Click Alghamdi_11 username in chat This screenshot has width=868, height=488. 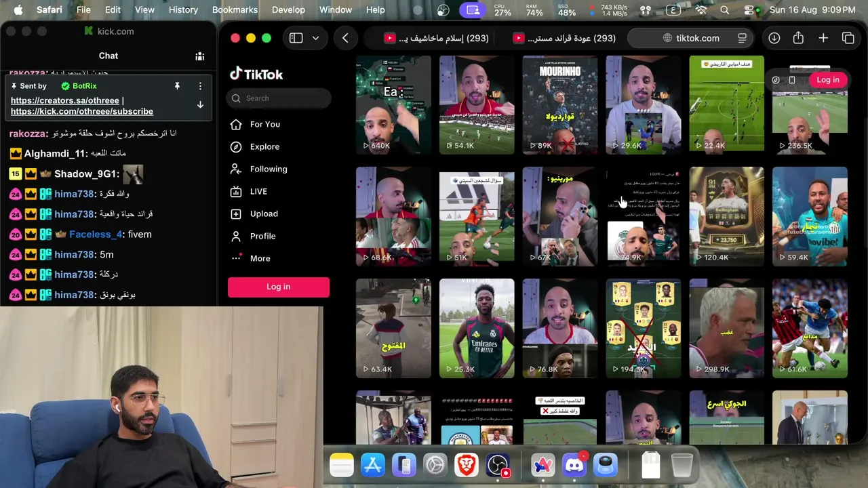point(56,154)
